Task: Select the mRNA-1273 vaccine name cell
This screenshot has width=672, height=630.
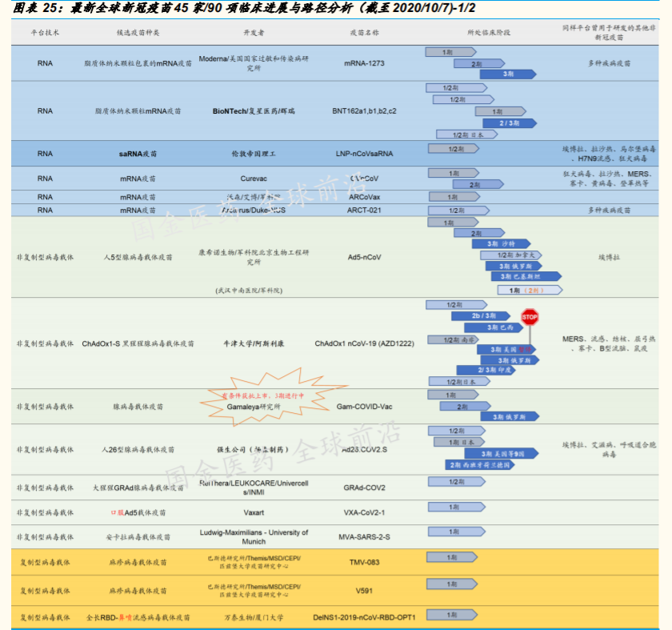Action: tap(364, 63)
